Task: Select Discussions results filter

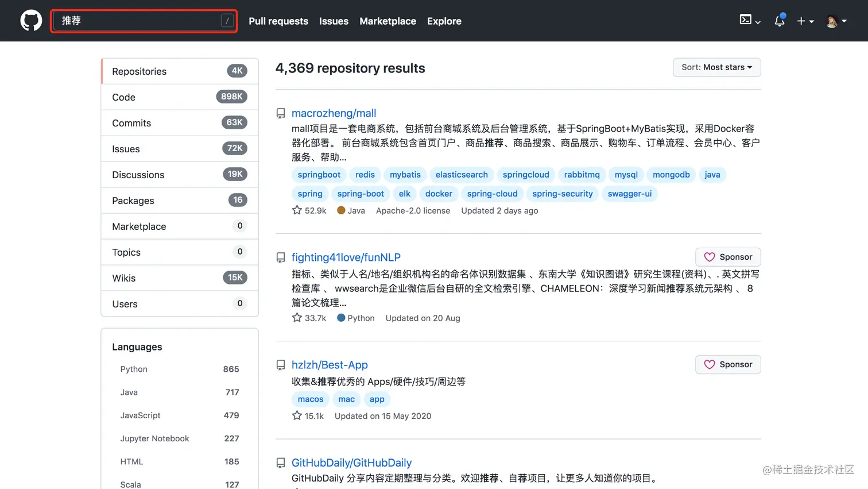Action: [180, 175]
